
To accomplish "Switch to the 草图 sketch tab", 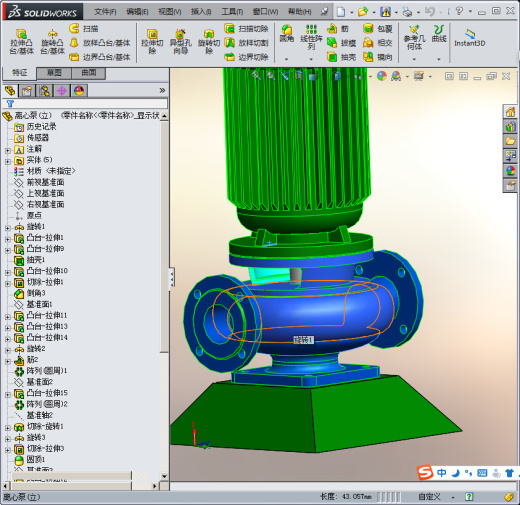I will tap(54, 73).
